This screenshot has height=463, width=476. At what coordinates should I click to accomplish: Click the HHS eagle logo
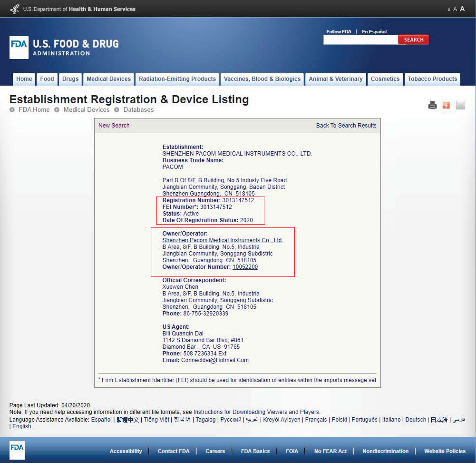point(15,9)
